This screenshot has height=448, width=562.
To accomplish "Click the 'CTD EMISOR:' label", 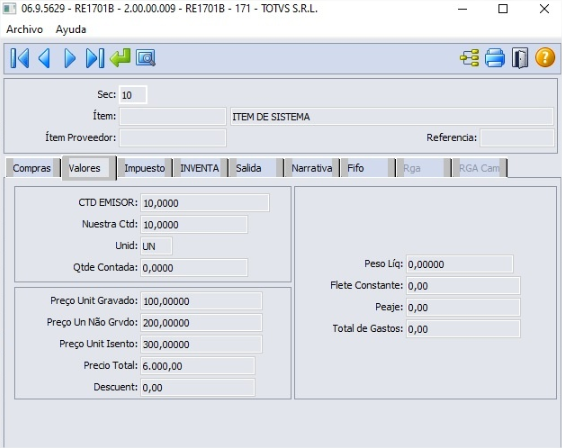I will (x=108, y=202).
